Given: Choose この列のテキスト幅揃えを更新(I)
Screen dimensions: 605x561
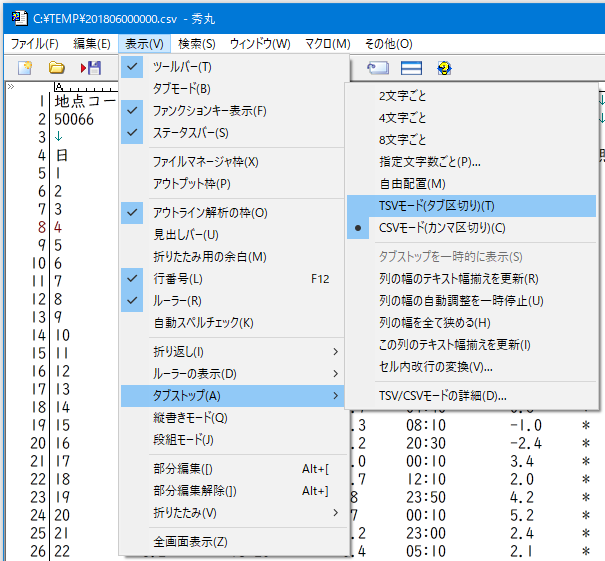Looking at the screenshot, I should click(x=471, y=345).
